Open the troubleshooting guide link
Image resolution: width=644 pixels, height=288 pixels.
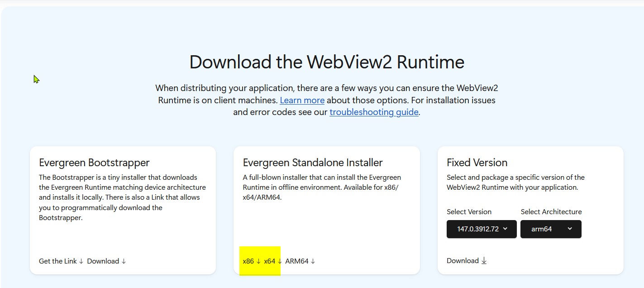[374, 112]
